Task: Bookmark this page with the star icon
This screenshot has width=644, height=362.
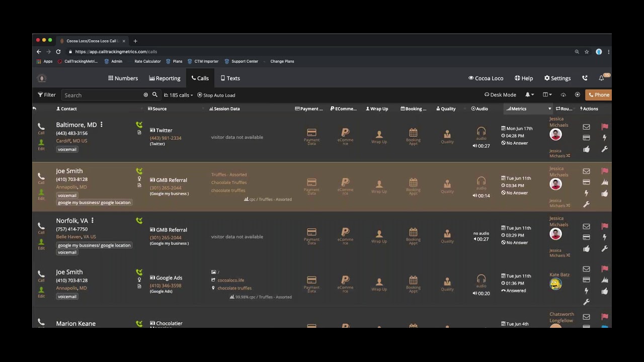Action: [x=587, y=51]
